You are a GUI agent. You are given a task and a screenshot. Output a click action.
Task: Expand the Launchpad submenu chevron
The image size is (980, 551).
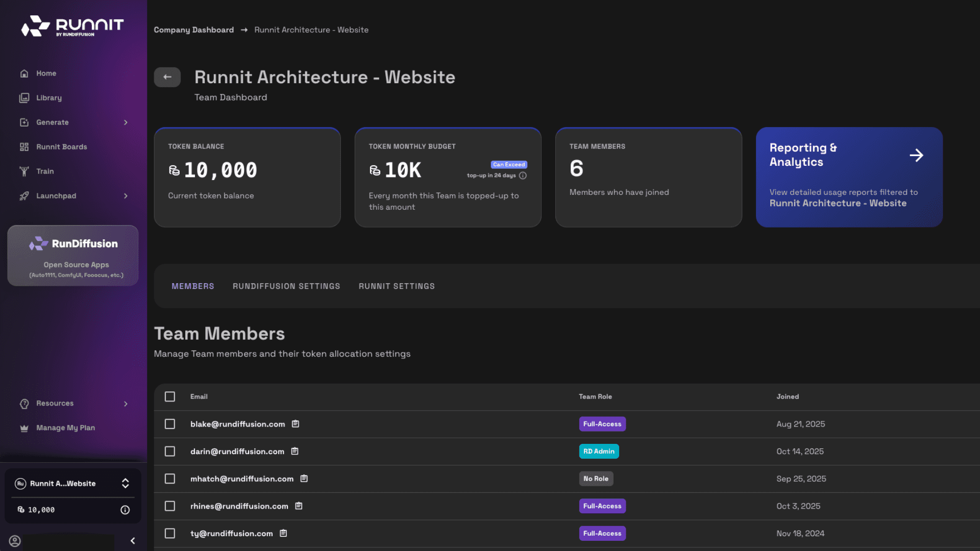coord(126,196)
